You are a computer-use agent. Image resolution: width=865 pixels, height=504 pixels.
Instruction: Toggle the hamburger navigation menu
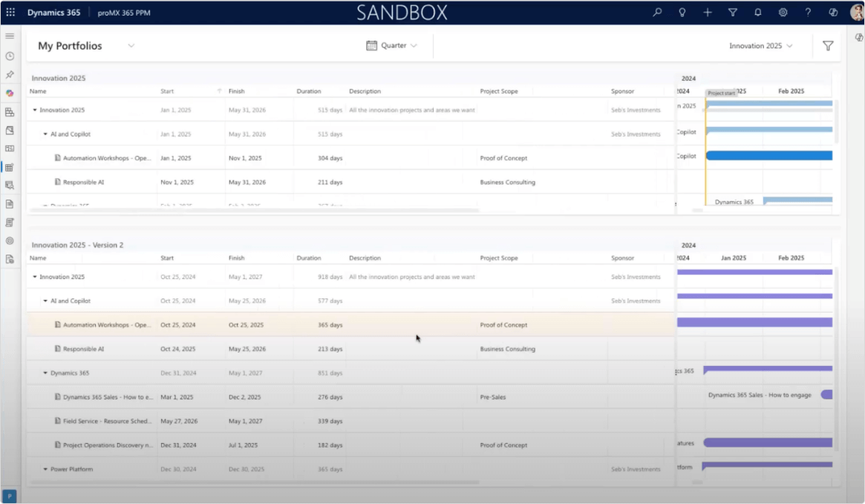[x=10, y=36]
